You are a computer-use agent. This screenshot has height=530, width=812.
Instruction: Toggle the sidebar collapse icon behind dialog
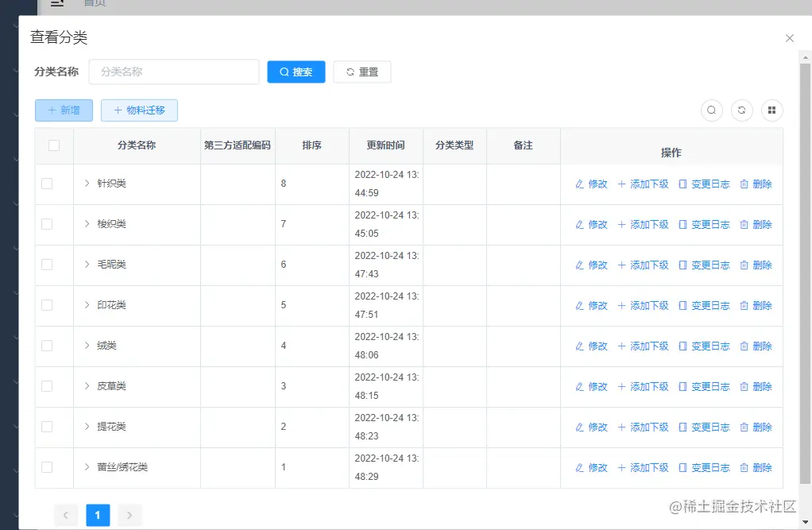57,2
